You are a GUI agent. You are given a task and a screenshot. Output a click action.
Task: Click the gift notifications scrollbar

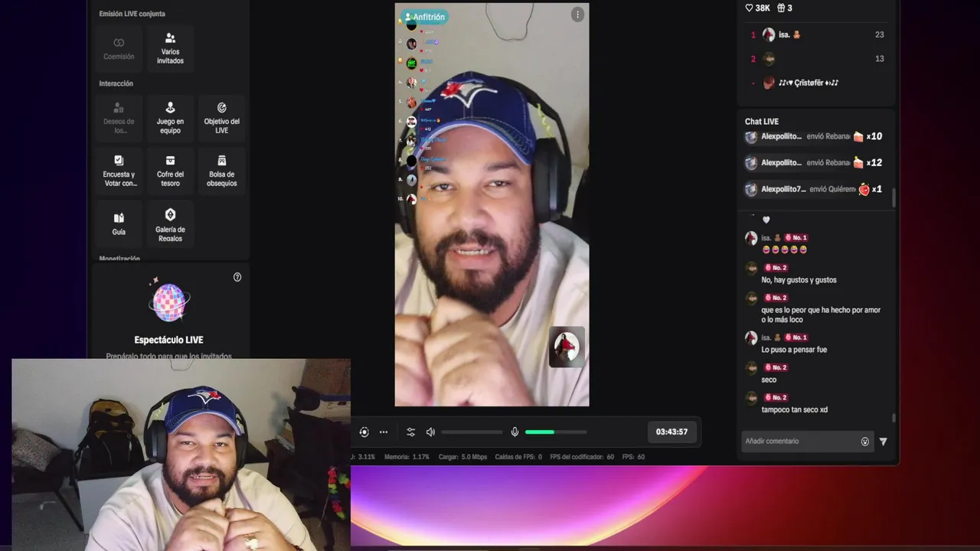893,198
